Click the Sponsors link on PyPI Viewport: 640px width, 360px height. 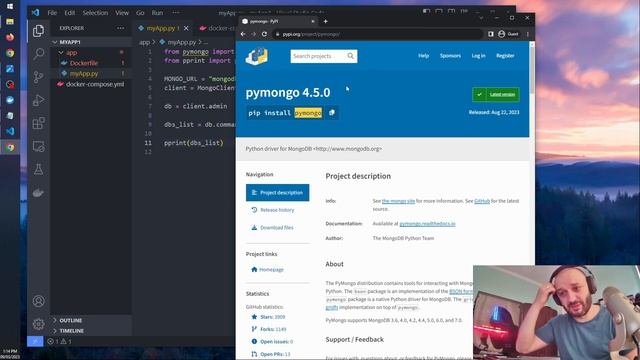[x=450, y=56]
